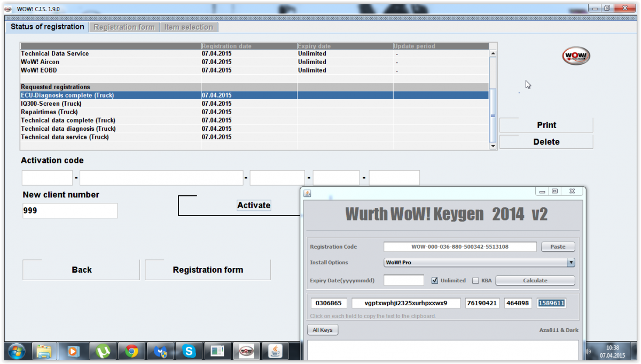Screen dimensions: 641x364
Task: Uncheck the Unlimited checkbox
Action: tap(435, 281)
